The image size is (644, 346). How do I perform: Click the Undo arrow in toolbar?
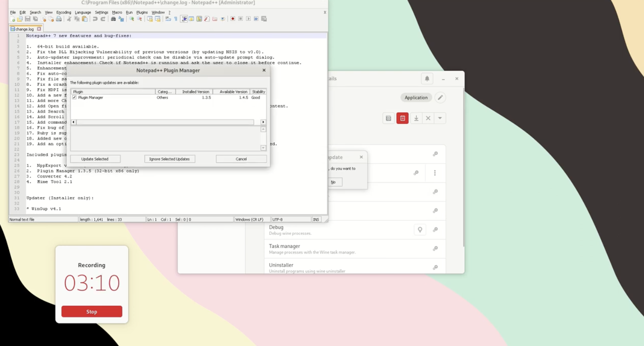(x=95, y=19)
